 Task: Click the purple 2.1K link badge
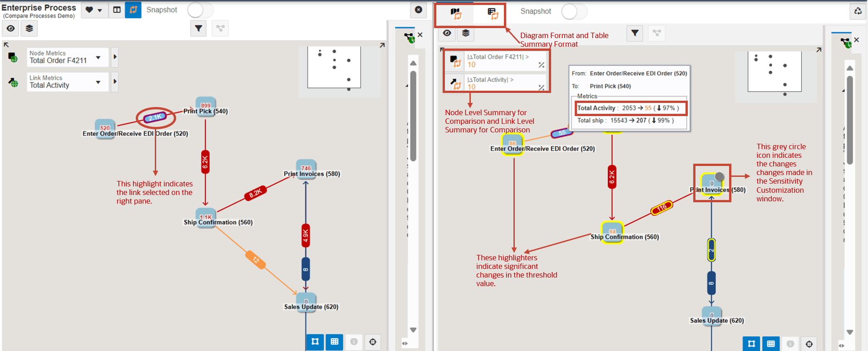155,118
